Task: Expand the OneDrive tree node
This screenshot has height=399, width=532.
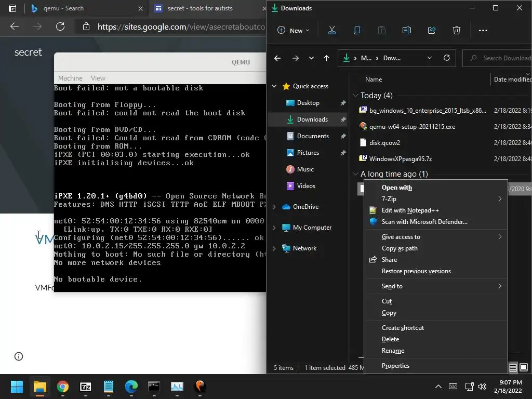Action: 274,207
